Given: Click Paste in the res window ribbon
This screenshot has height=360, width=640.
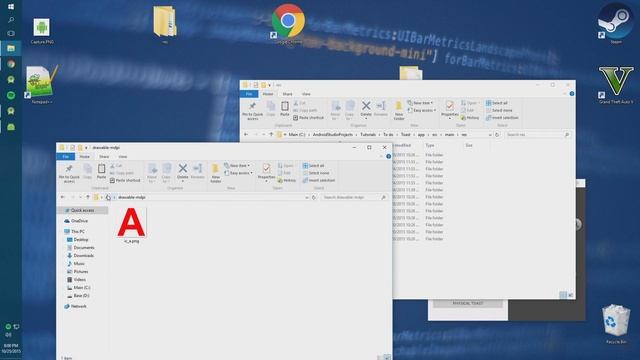Looking at the screenshot, I should tap(284, 109).
